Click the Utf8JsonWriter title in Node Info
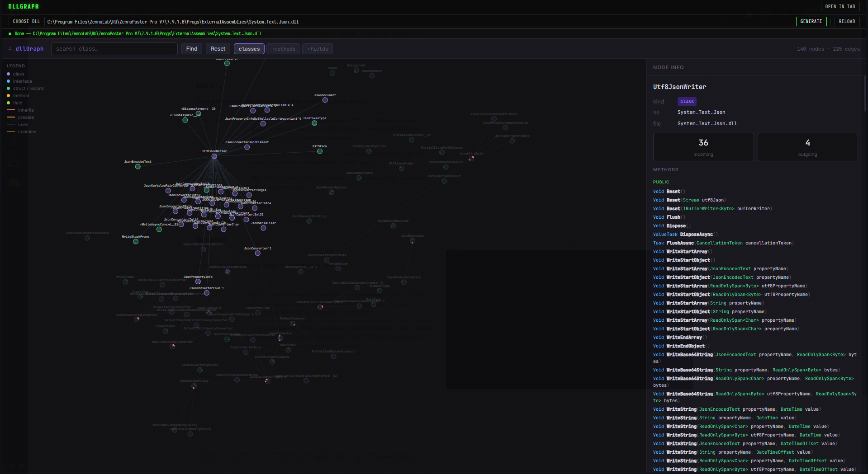This screenshot has height=474, width=868. tap(679, 87)
